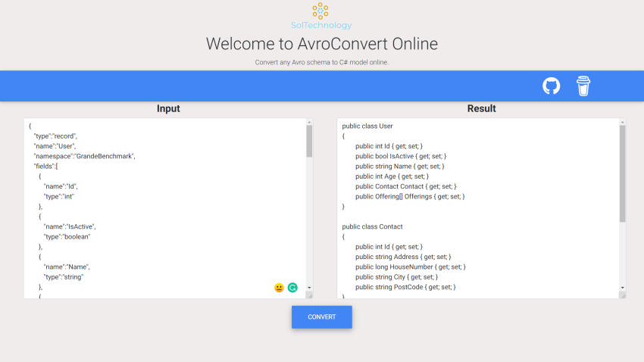The width and height of the screenshot is (644, 362).
Task: Click "public class User" in Result
Action: point(367,126)
